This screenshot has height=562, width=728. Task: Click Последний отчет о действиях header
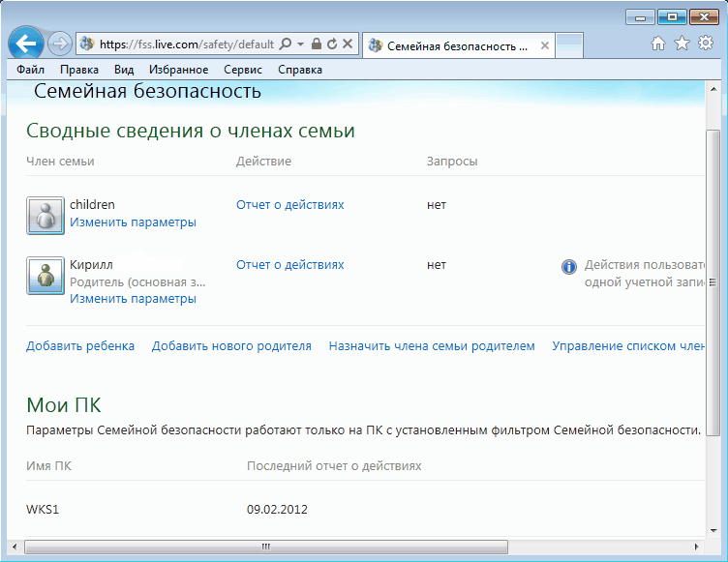(334, 465)
